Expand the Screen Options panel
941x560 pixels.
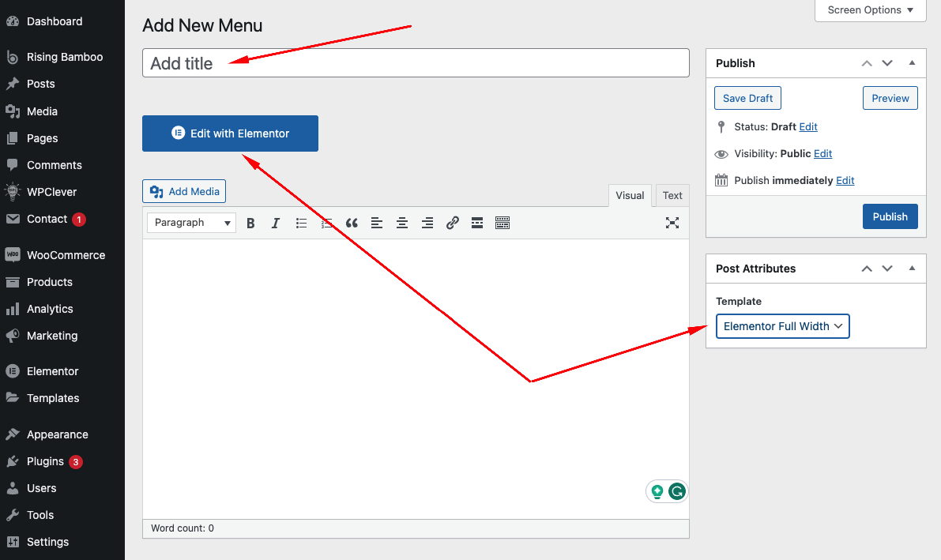870,10
